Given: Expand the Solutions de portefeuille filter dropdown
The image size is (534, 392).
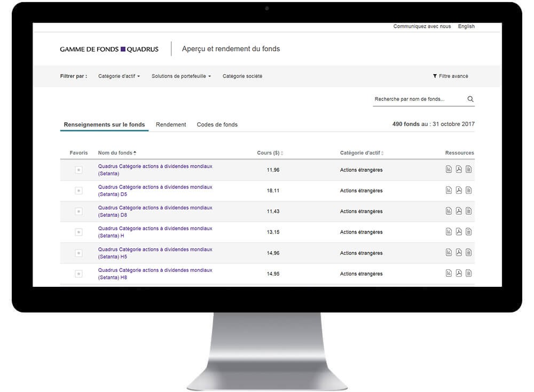Looking at the screenshot, I should coord(181,76).
